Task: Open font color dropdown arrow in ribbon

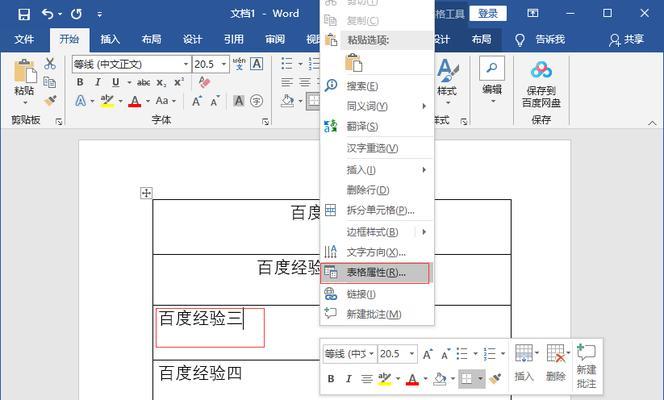Action: [148, 101]
